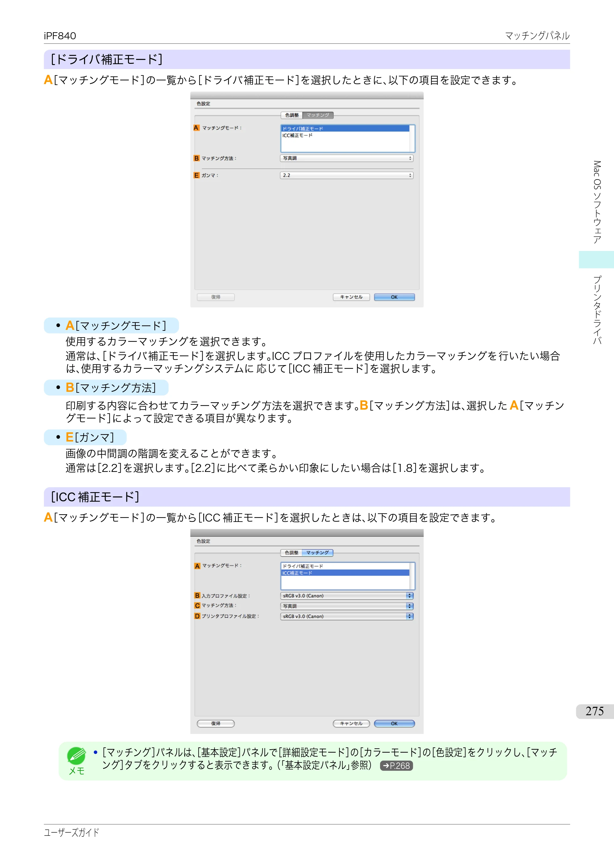Image resolution: width=614 pixels, height=868 pixels.
Task: Click the page number 275 tab
Action: coord(595,712)
